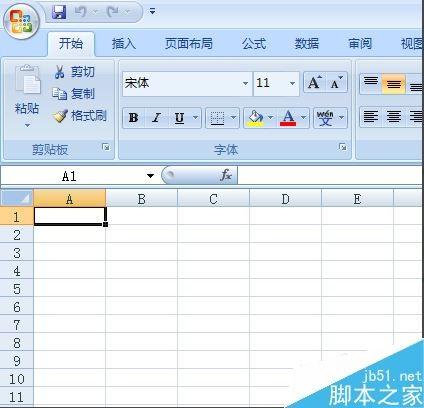The image size is (424, 408).
Task: Apply the yellow fill color bucket
Action: (x=255, y=118)
